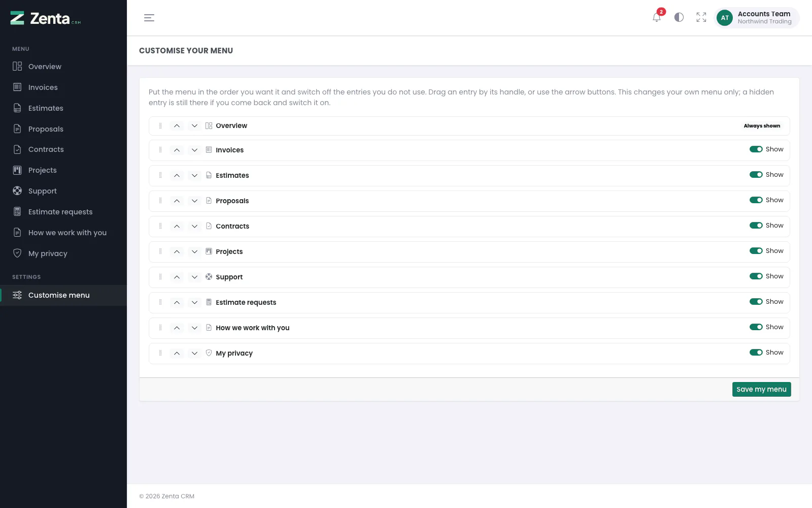Image resolution: width=812 pixels, height=508 pixels.
Task: Toggle the sidebar hamburger menu icon
Action: click(x=149, y=18)
